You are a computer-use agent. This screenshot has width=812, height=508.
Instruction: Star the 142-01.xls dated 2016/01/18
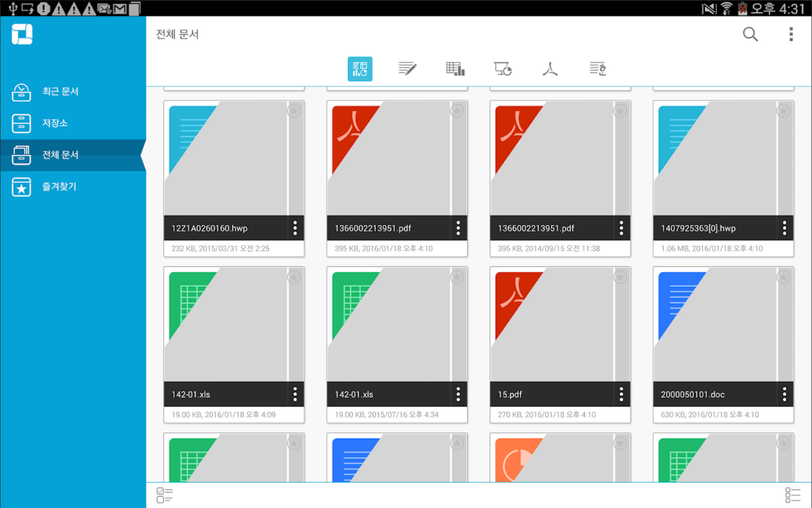[294, 277]
